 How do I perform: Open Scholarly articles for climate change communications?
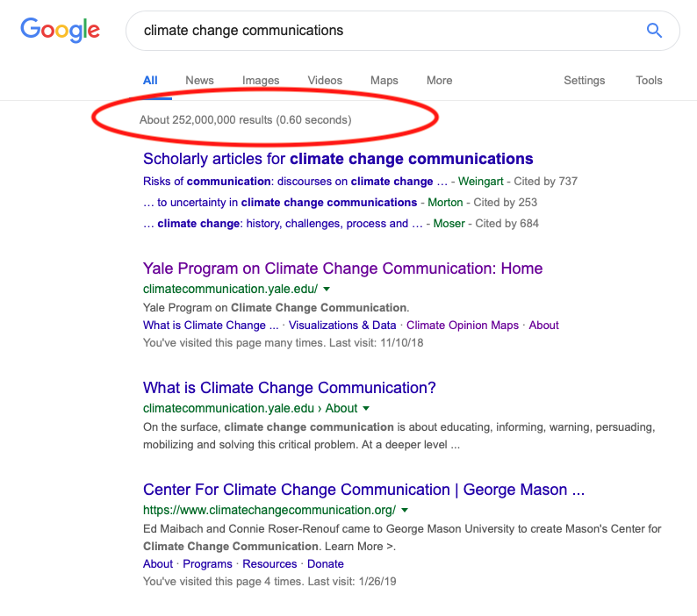pyautogui.click(x=338, y=159)
